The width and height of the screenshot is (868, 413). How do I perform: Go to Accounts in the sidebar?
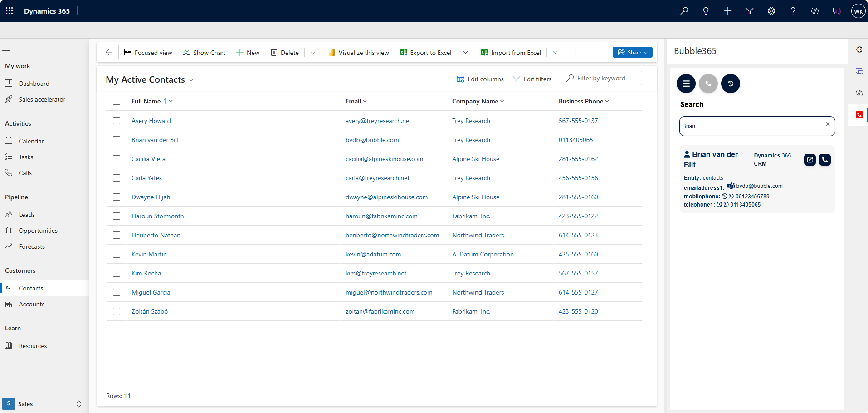pyautogui.click(x=32, y=304)
